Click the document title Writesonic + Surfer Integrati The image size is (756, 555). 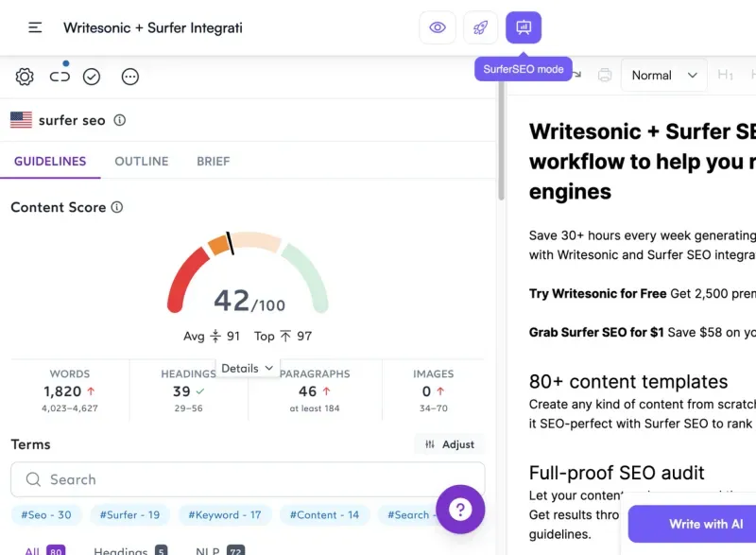pos(153,28)
